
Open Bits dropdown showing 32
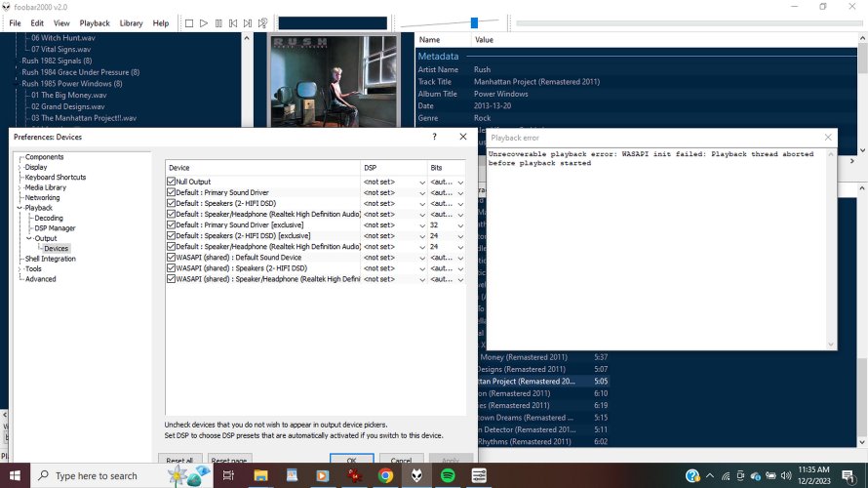pyautogui.click(x=460, y=225)
